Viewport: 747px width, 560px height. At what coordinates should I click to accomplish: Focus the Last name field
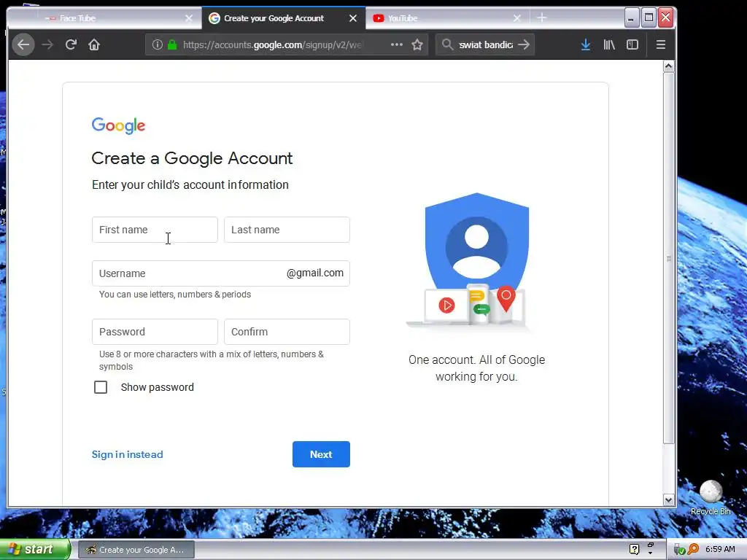[x=287, y=230]
